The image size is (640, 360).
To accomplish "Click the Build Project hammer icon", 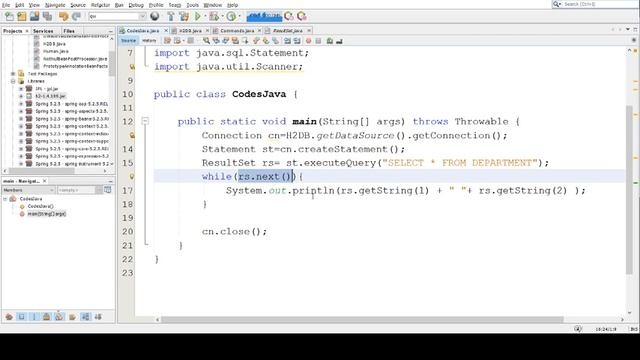I will click(x=171, y=16).
